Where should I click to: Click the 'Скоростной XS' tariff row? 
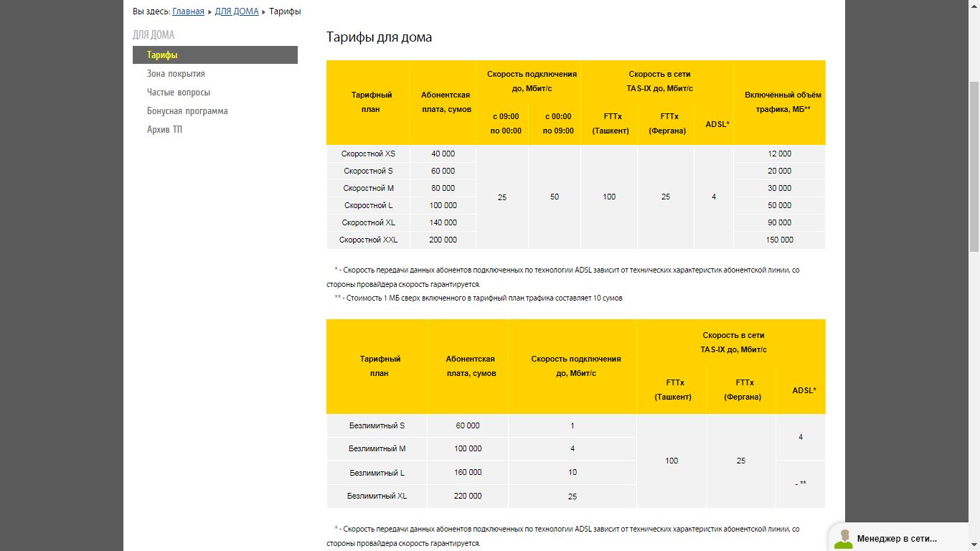pyautogui.click(x=368, y=154)
